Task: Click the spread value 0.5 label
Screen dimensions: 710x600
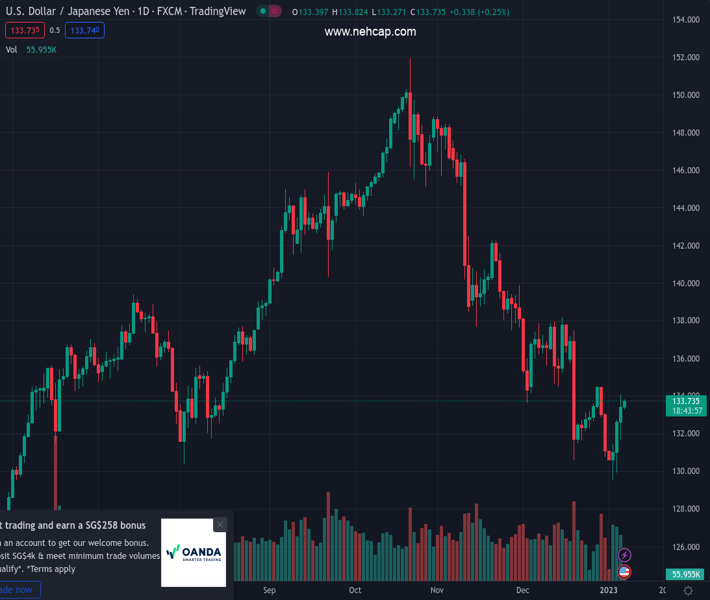Action: [55, 30]
